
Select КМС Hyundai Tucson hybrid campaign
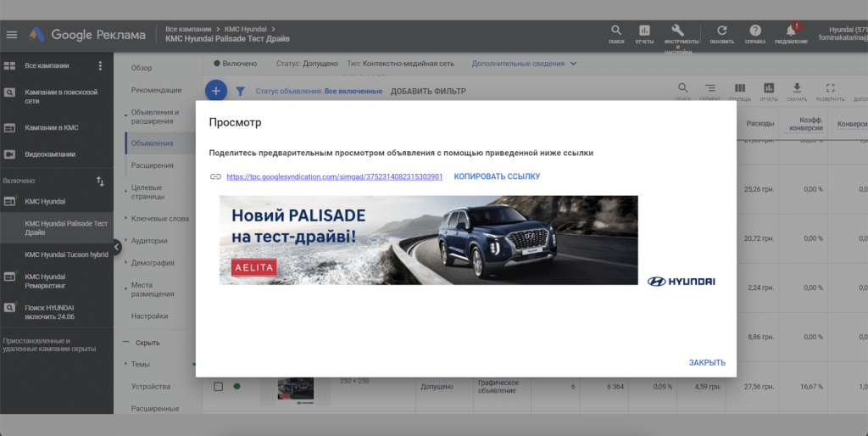[x=66, y=254]
